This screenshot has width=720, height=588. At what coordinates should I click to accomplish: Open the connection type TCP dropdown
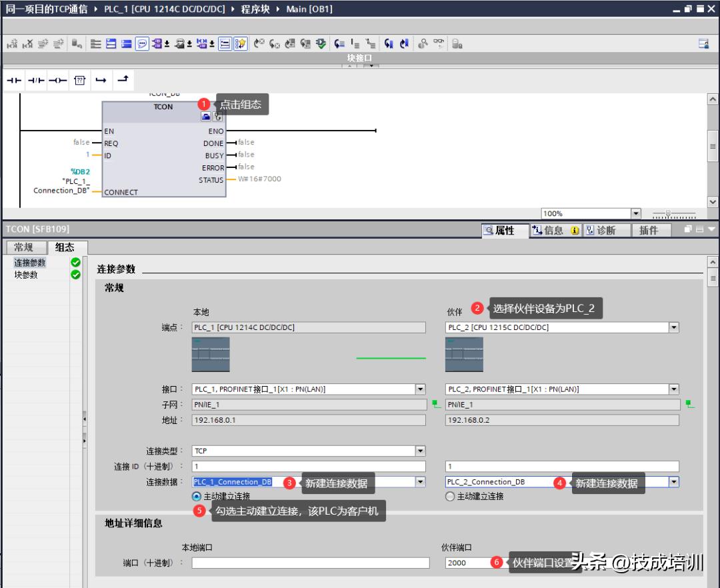[420, 451]
